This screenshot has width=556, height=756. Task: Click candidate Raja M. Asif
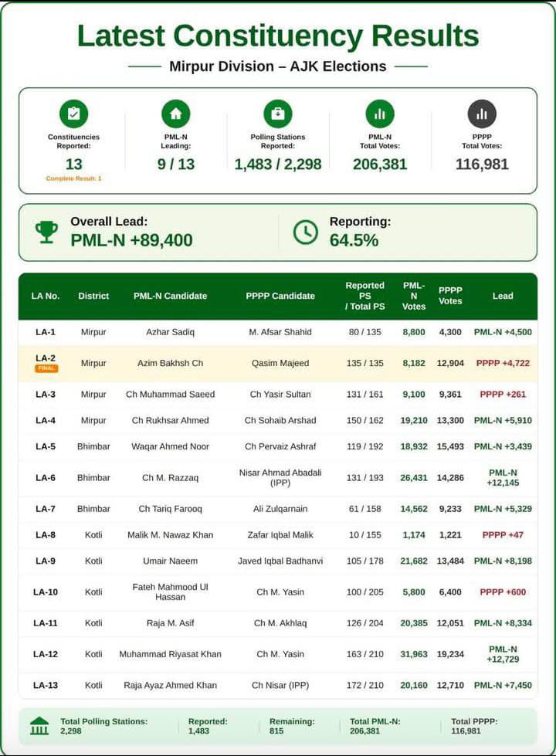tap(170, 623)
